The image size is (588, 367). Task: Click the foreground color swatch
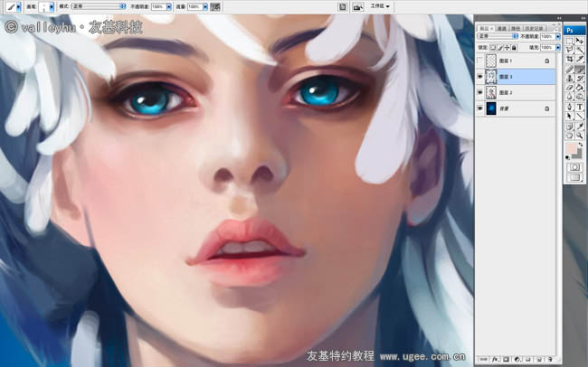coord(572,147)
